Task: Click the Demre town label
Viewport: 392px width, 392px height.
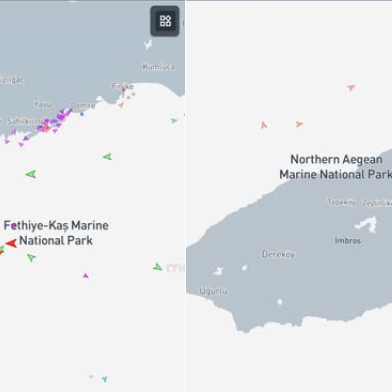Action: click(x=83, y=105)
